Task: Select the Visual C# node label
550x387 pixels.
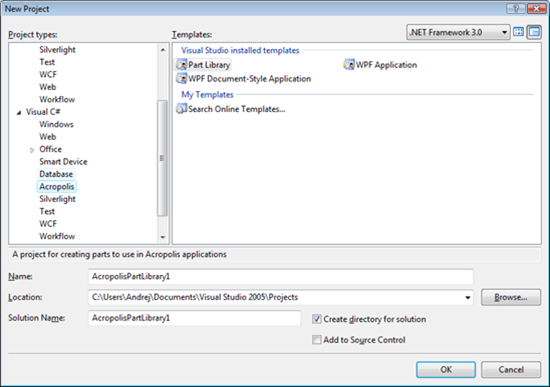Action: tap(43, 112)
